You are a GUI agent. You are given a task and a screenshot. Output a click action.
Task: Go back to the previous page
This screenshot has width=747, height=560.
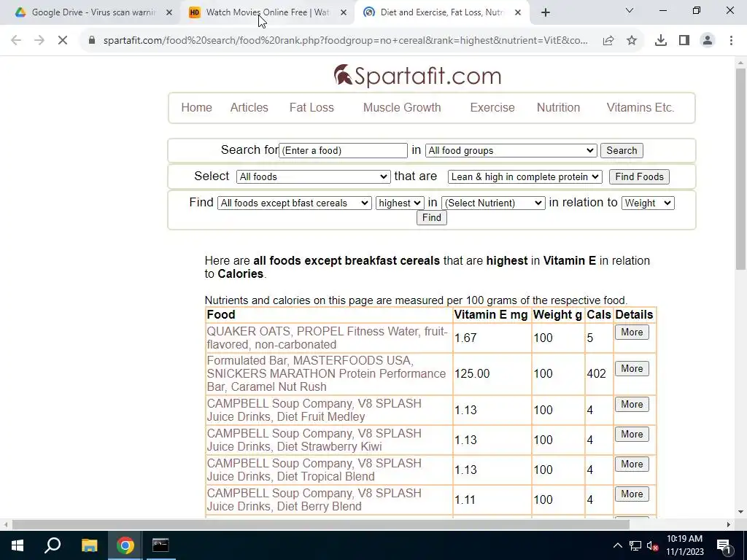point(16,41)
